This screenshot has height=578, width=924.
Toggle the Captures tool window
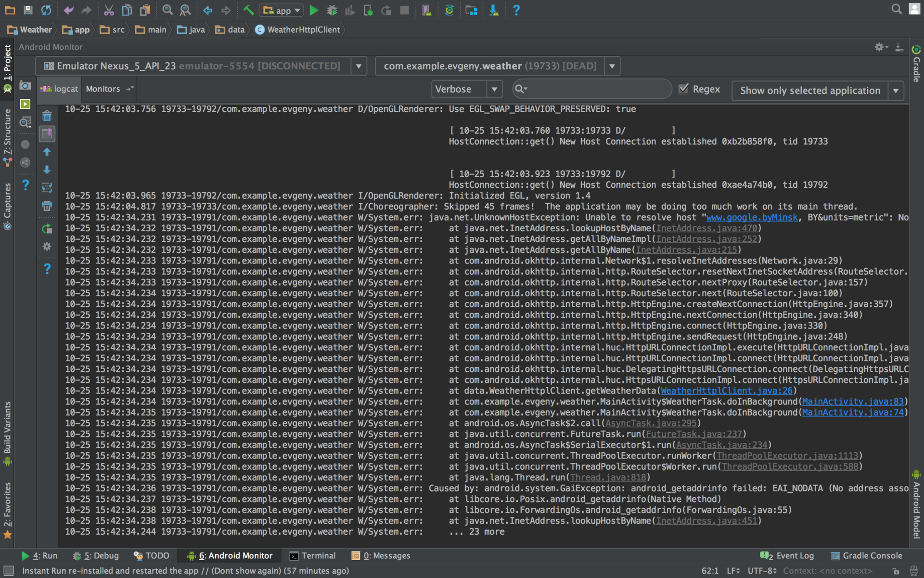7,207
